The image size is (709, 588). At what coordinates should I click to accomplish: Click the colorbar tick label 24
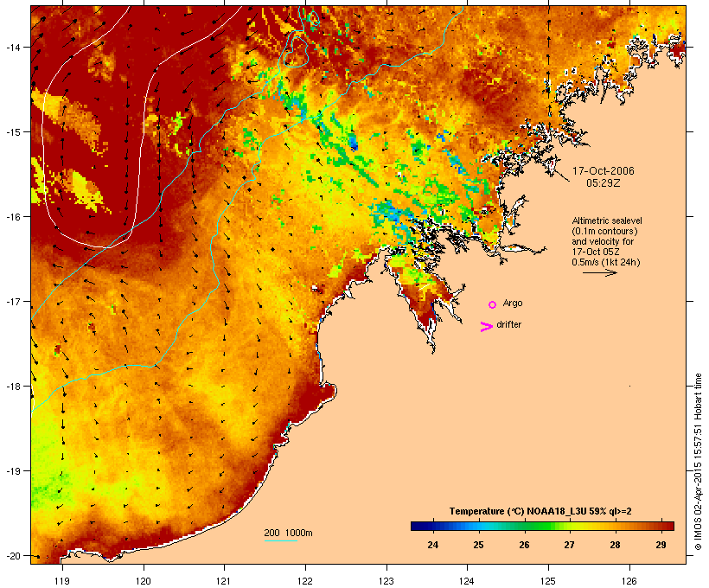coord(432,545)
